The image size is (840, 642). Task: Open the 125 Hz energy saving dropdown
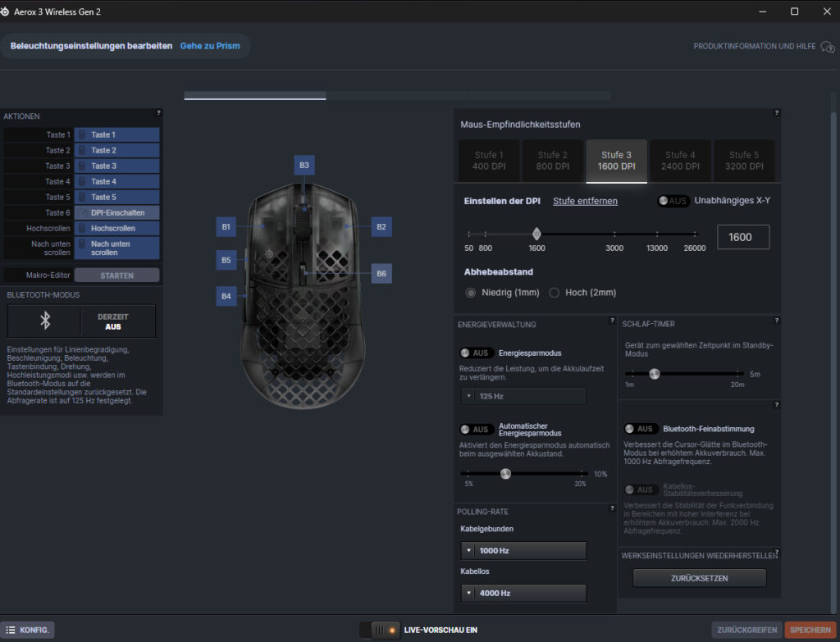click(x=523, y=396)
